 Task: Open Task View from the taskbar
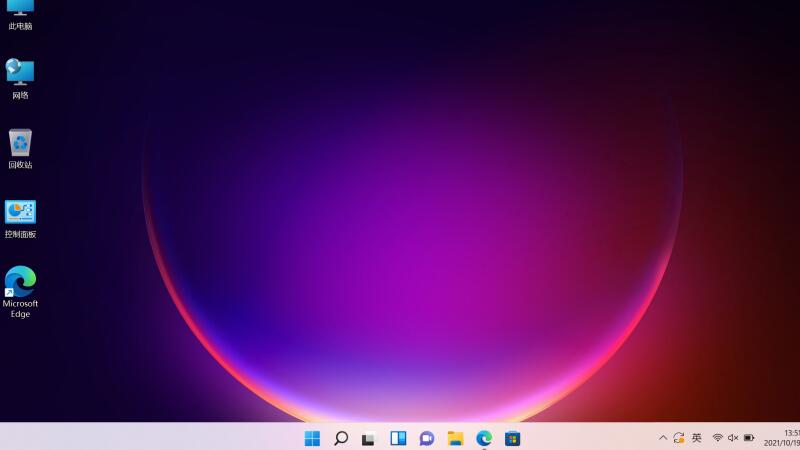[x=369, y=438]
